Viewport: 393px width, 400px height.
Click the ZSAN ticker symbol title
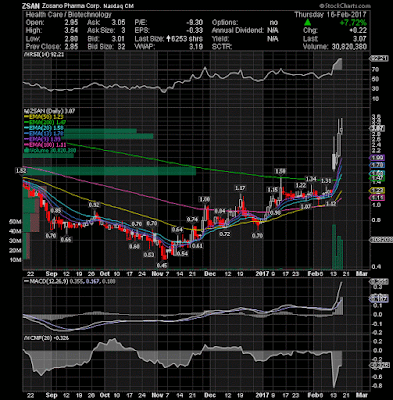point(30,6)
